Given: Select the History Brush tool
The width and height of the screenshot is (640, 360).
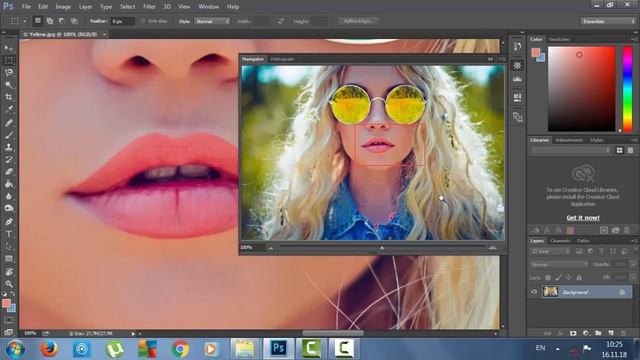Looking at the screenshot, I should click(x=9, y=159).
